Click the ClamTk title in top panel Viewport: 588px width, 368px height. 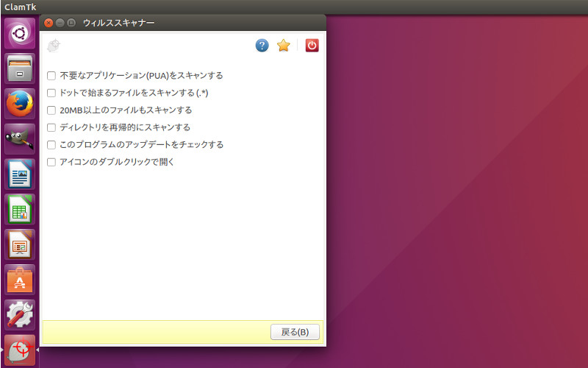coord(21,7)
